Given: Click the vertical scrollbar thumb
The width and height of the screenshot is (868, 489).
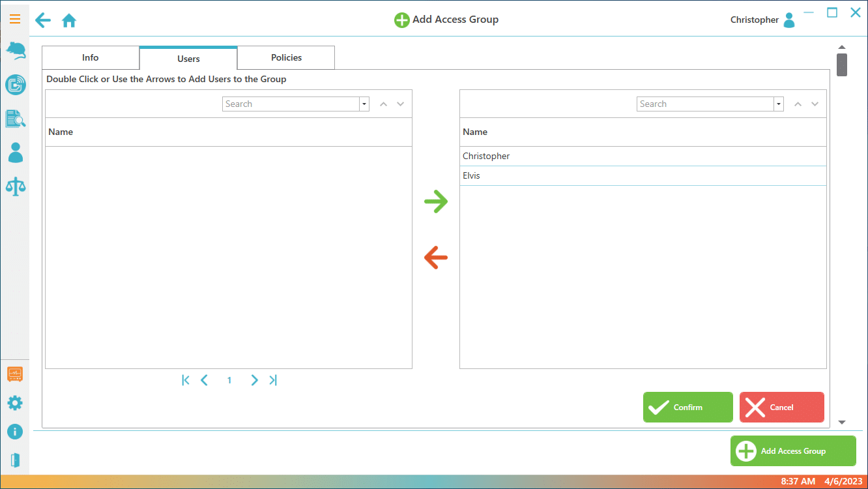Looking at the screenshot, I should tap(841, 65).
